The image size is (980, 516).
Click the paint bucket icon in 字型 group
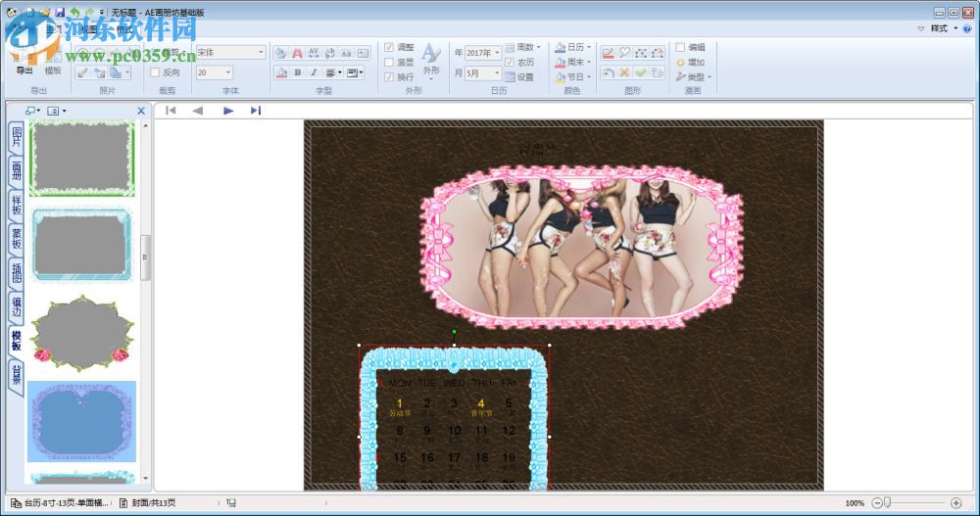[x=281, y=53]
